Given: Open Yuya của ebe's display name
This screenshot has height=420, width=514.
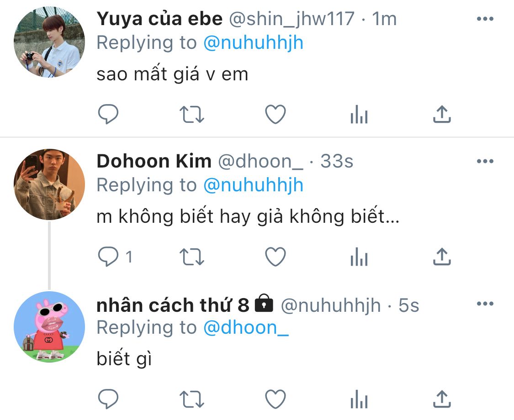Looking at the screenshot, I should [x=159, y=19].
